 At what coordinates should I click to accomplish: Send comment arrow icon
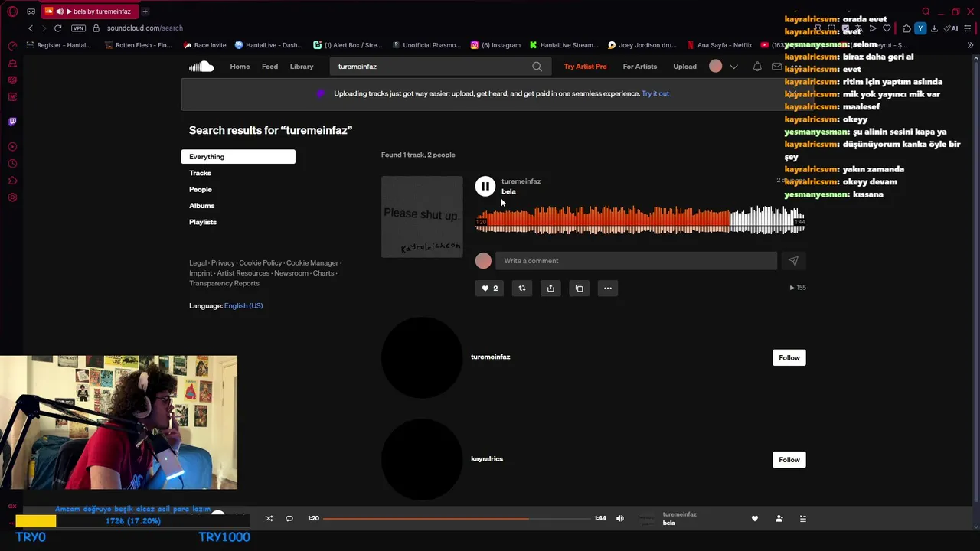pyautogui.click(x=793, y=261)
